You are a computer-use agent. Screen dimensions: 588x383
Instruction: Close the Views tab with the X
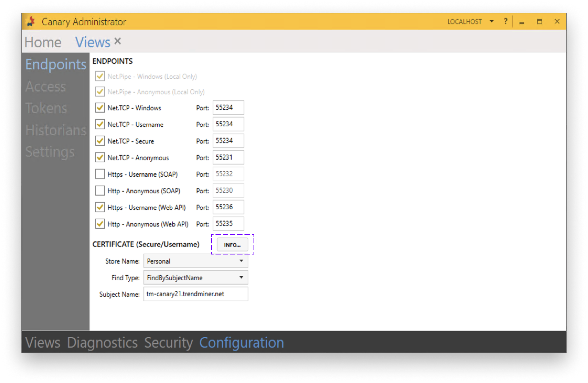click(x=118, y=41)
